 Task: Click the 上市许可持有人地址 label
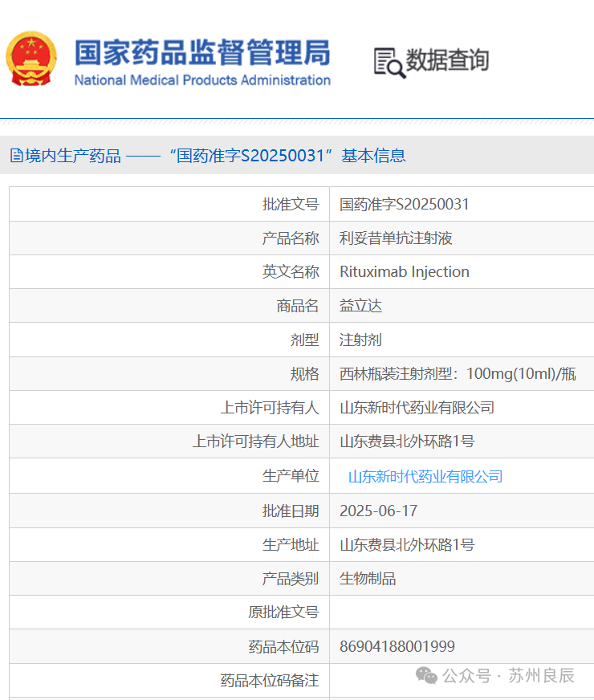click(256, 442)
